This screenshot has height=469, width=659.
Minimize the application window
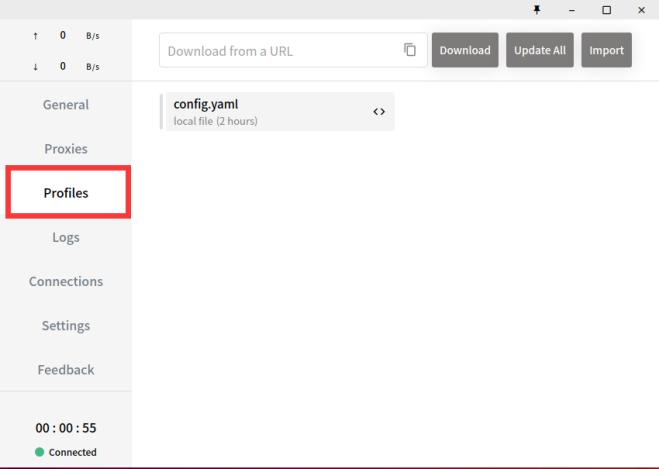pos(572,10)
